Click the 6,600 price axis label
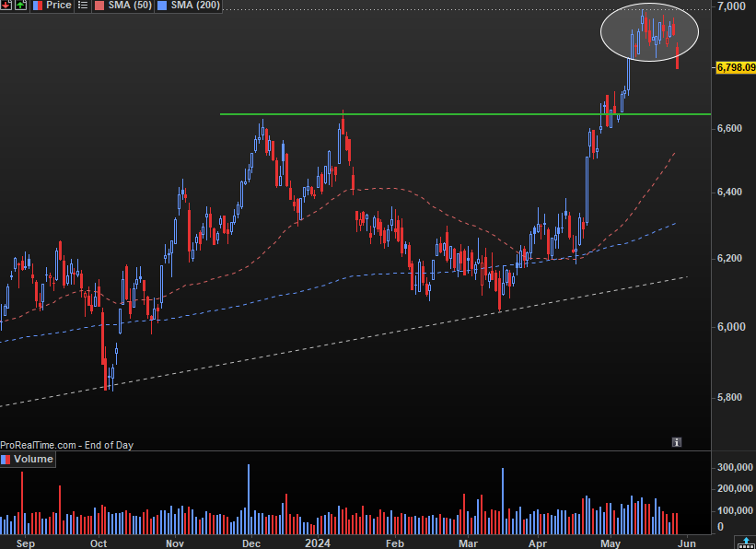The image size is (756, 549). 730,128
